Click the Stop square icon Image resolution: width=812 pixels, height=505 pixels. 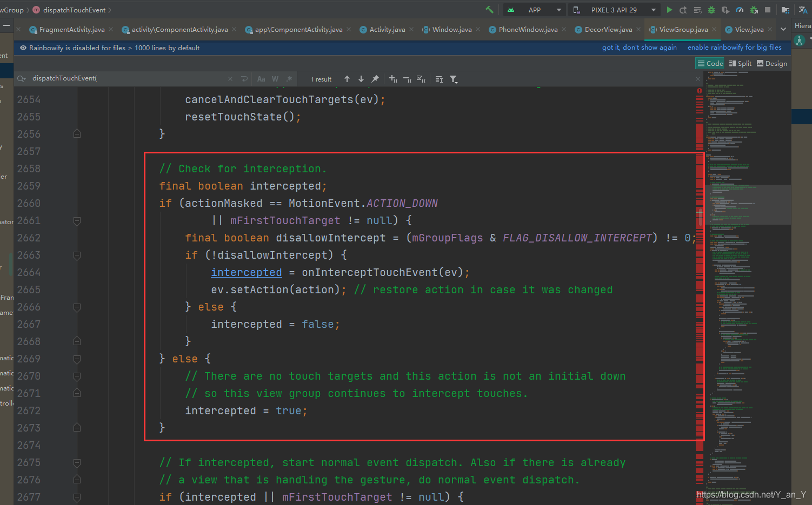click(x=768, y=10)
